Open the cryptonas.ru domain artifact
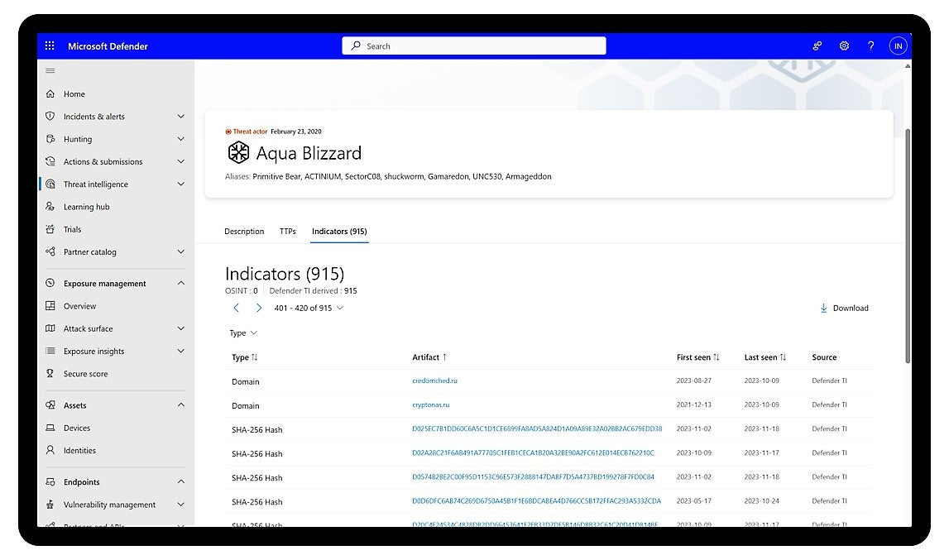 pyautogui.click(x=430, y=405)
